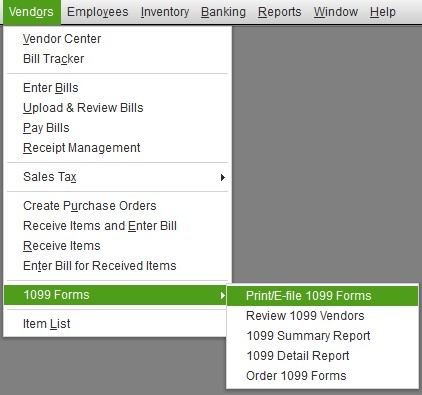This screenshot has width=422, height=395.
Task: Choose Upload & Review Bills
Action: tap(117, 108)
